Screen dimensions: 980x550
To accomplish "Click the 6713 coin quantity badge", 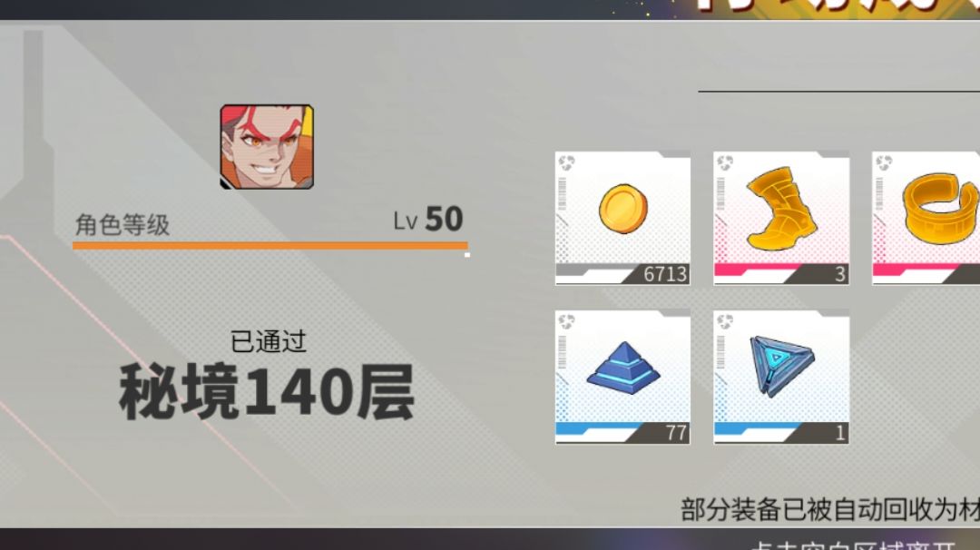I will [665, 274].
